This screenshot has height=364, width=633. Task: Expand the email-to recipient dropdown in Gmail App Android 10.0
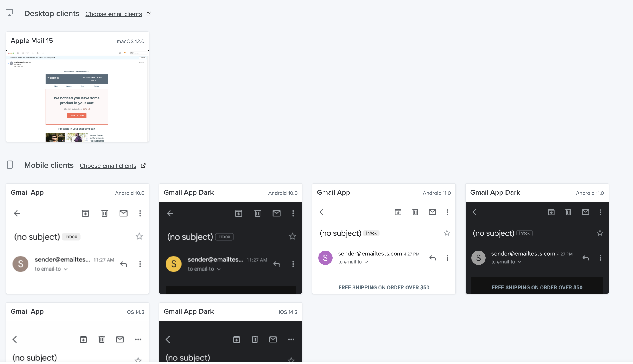click(66, 269)
